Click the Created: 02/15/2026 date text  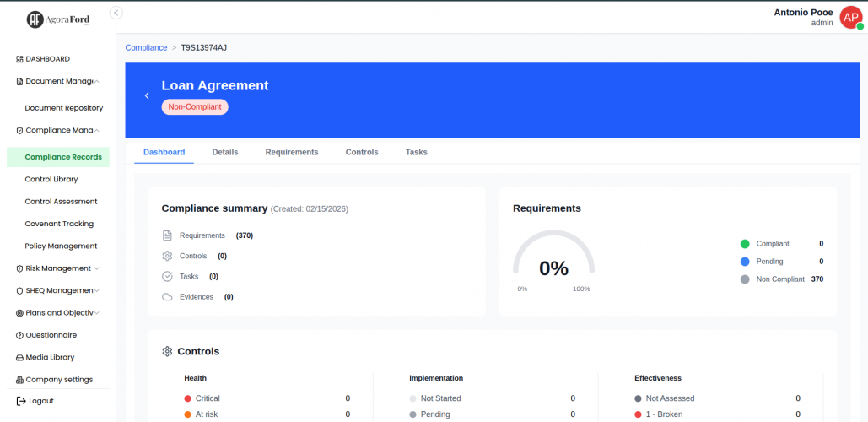pyautogui.click(x=310, y=209)
